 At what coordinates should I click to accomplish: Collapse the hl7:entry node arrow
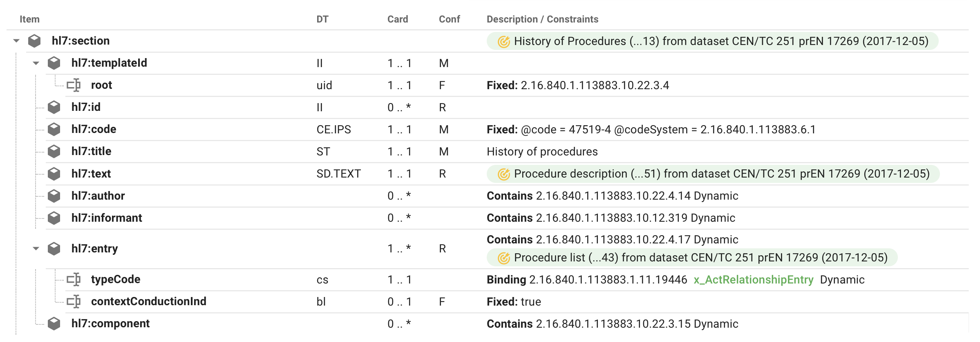tap(36, 249)
